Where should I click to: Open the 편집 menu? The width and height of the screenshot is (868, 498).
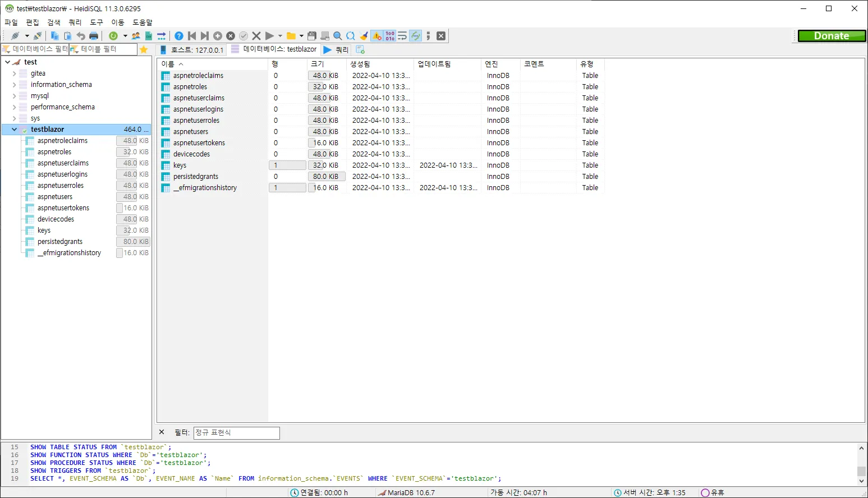point(33,22)
